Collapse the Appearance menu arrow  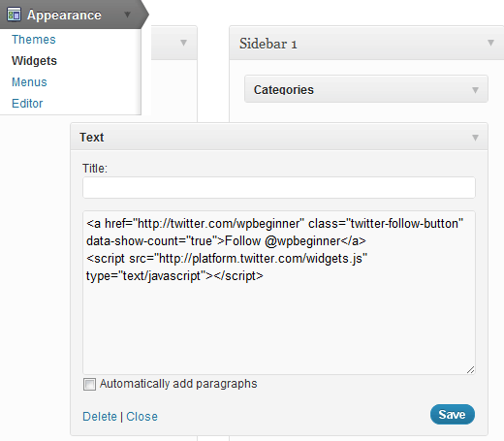(x=128, y=15)
